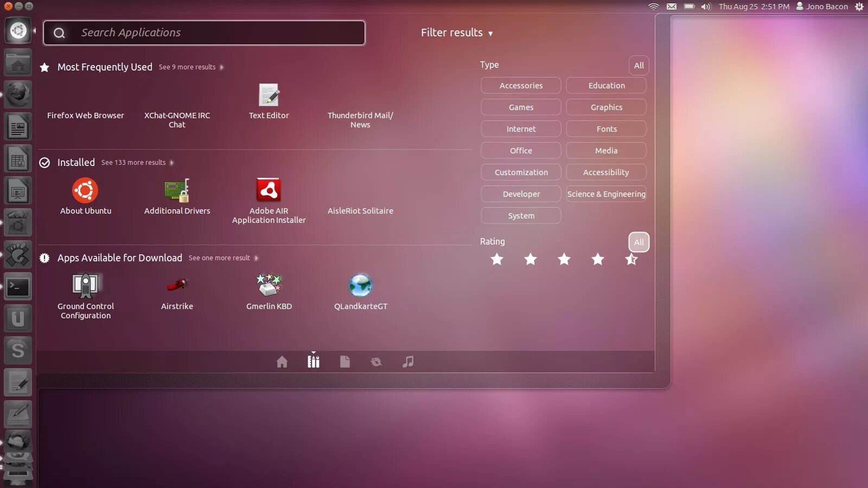Toggle the Science & Engineering filter
The image size is (868, 488).
[x=606, y=194]
